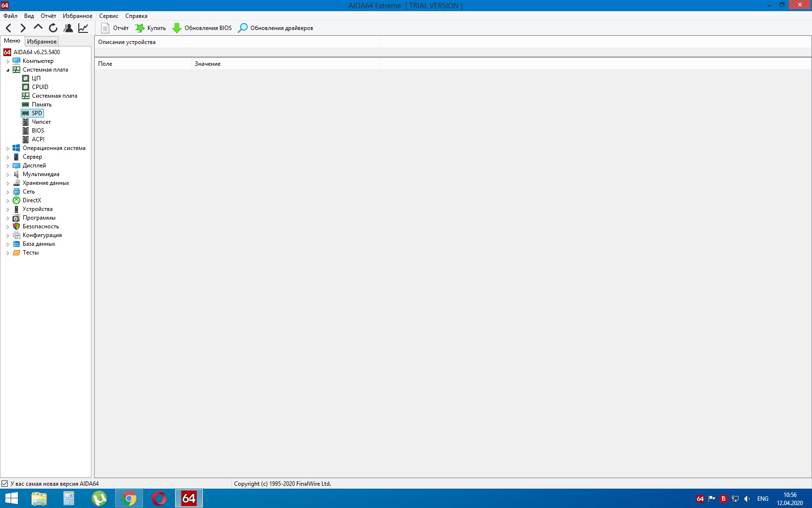Viewport: 812px width, 508px height.
Task: Expand the Программы tree node
Action: pyautogui.click(x=8, y=218)
